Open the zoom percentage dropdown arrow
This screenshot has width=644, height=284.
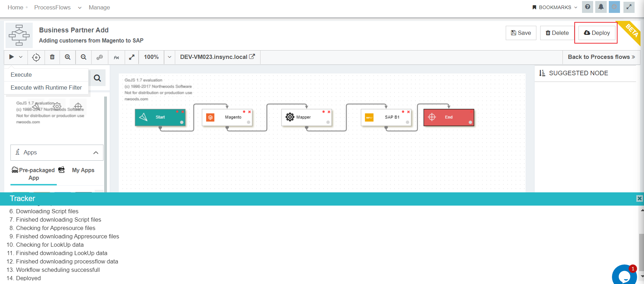click(x=170, y=57)
